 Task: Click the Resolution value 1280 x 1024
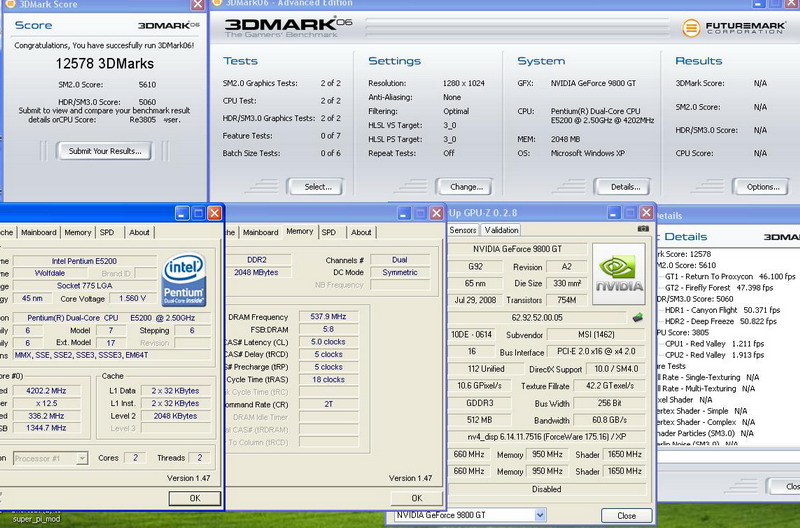point(464,83)
